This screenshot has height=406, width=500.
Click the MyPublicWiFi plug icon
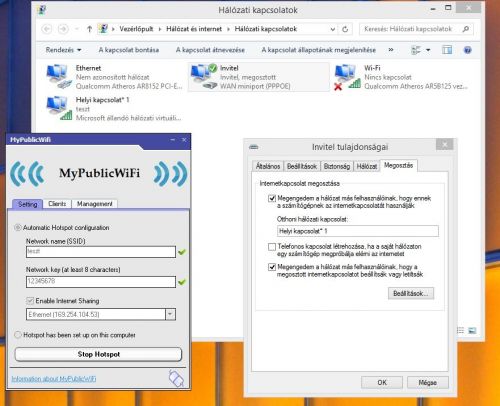(x=176, y=378)
